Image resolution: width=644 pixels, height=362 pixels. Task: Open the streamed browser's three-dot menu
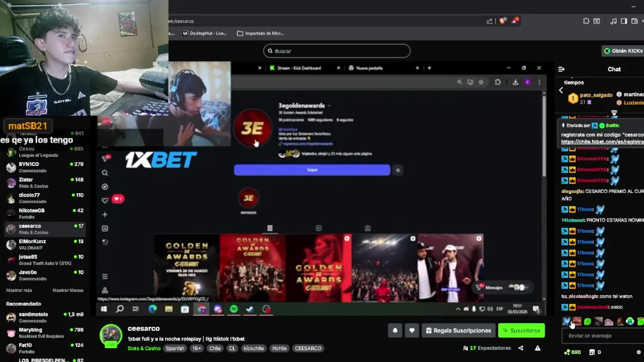click(539, 82)
